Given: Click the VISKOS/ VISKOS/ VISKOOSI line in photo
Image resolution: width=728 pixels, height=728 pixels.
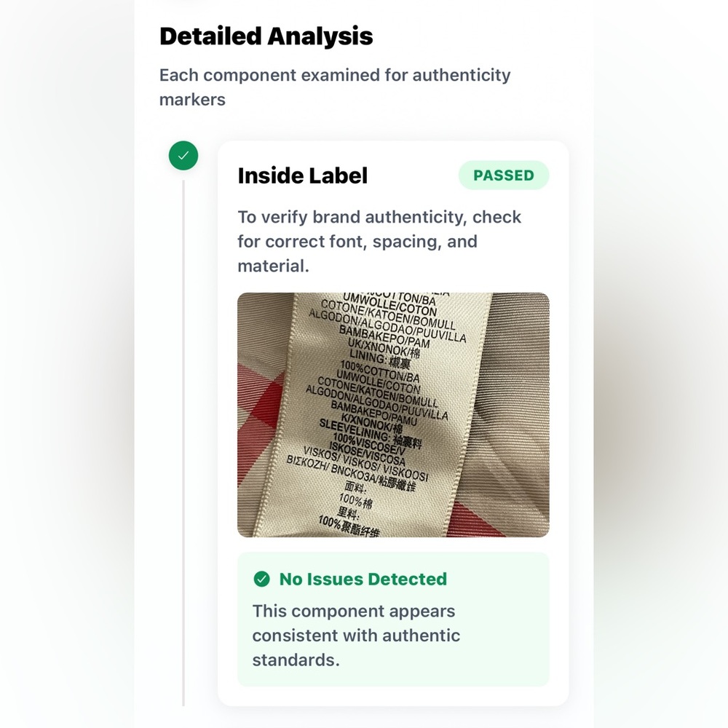Looking at the screenshot, I should pyautogui.click(x=365, y=463).
